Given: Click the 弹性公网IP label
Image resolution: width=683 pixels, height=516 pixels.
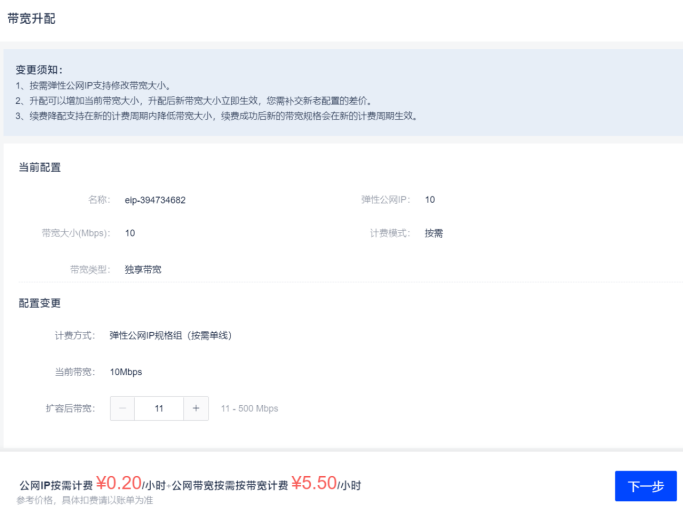Looking at the screenshot, I should tap(385, 199).
